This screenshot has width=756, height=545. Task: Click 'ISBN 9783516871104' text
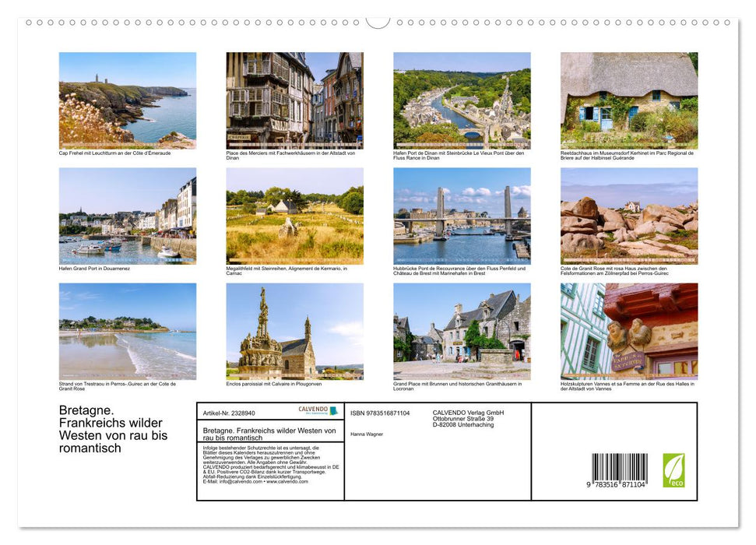coord(380,413)
